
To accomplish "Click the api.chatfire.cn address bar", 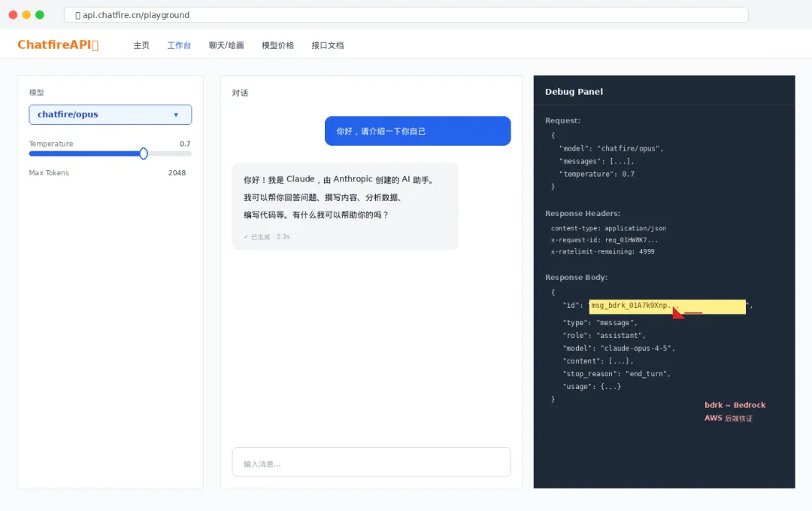I will click(406, 15).
